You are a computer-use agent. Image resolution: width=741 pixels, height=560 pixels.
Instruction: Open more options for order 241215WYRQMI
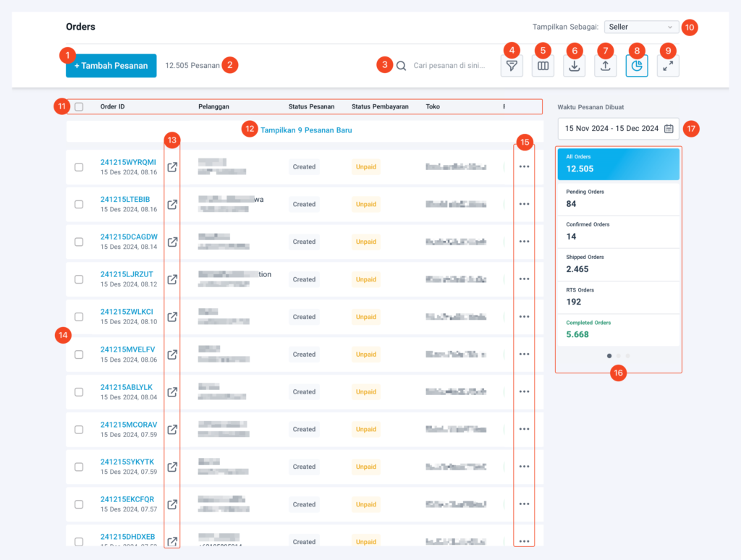pyautogui.click(x=524, y=167)
